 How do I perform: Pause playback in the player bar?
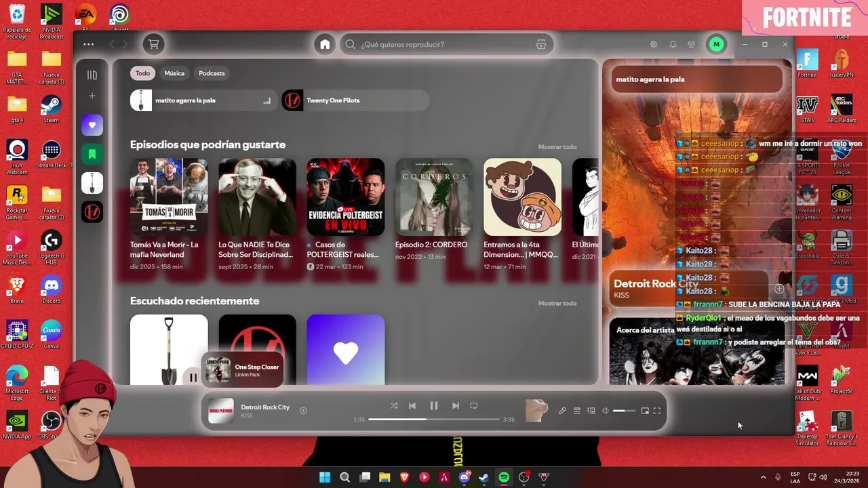point(434,406)
